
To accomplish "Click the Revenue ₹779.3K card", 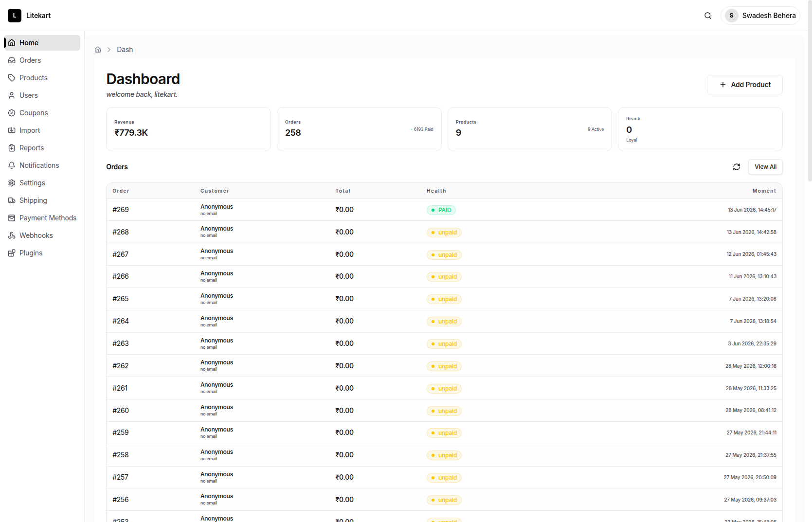I will coord(188,129).
